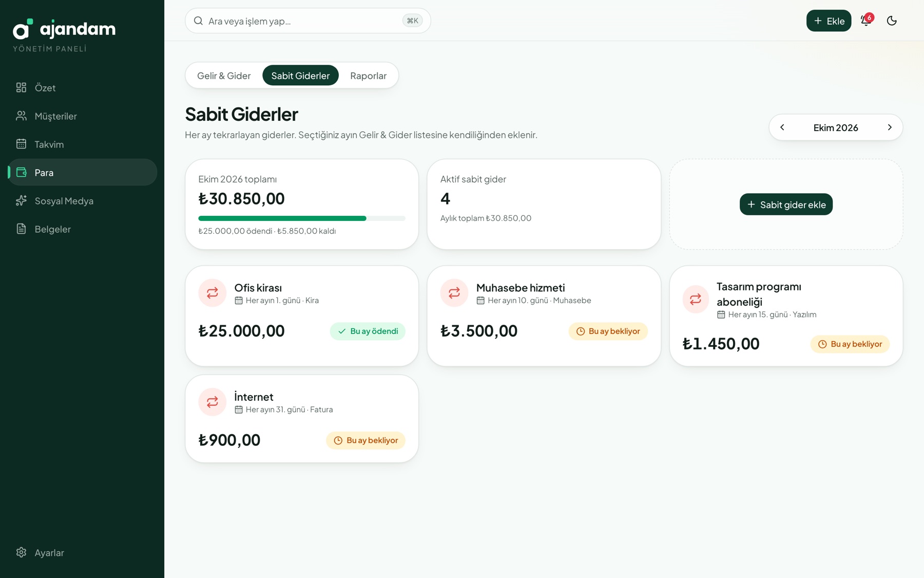Click the ₺30.850,00 monthly total amount
Image resolution: width=924 pixels, height=578 pixels.
tap(241, 199)
